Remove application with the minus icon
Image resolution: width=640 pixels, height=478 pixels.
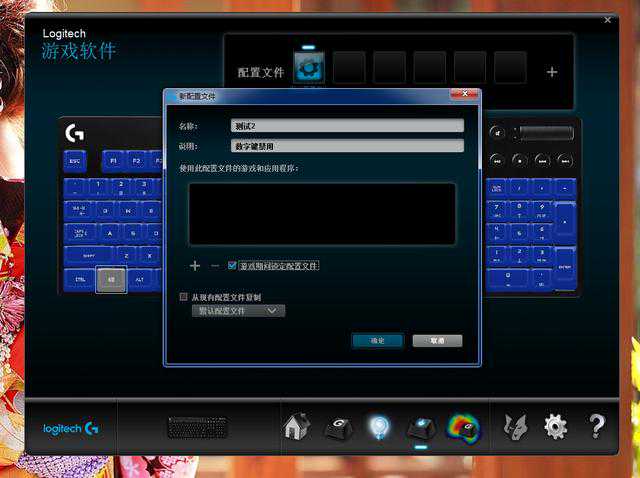point(214,266)
